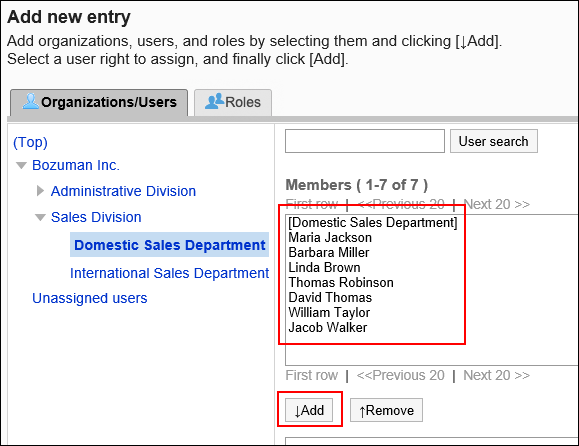Go to (Top) of organization tree

(30, 142)
